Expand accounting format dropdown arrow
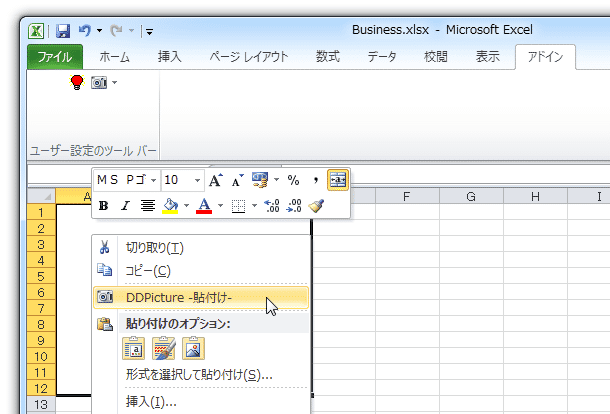The width and height of the screenshot is (610, 414). 276,180
